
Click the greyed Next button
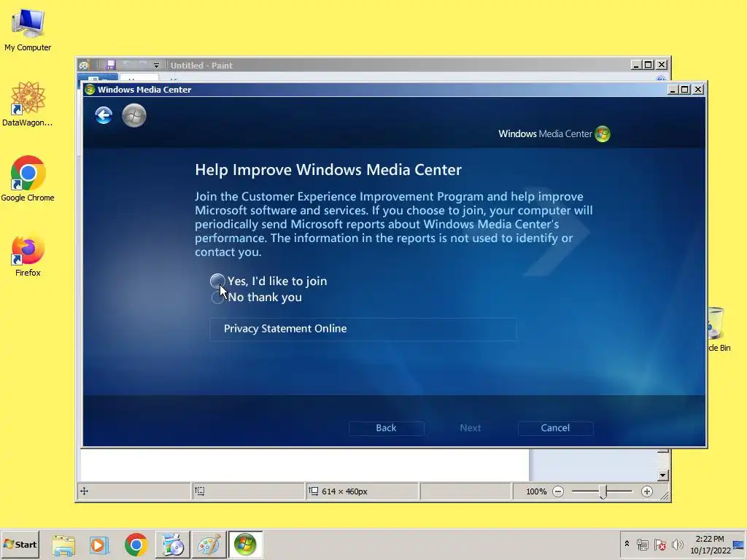click(471, 428)
